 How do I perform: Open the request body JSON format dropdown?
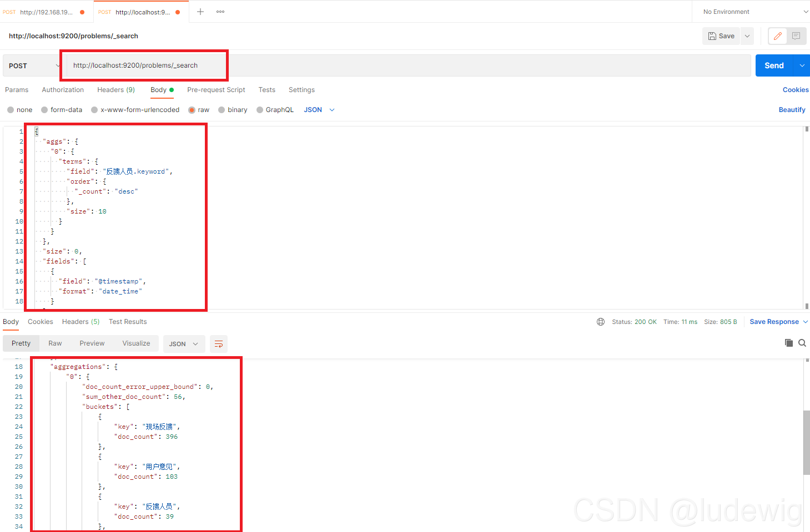tap(319, 110)
